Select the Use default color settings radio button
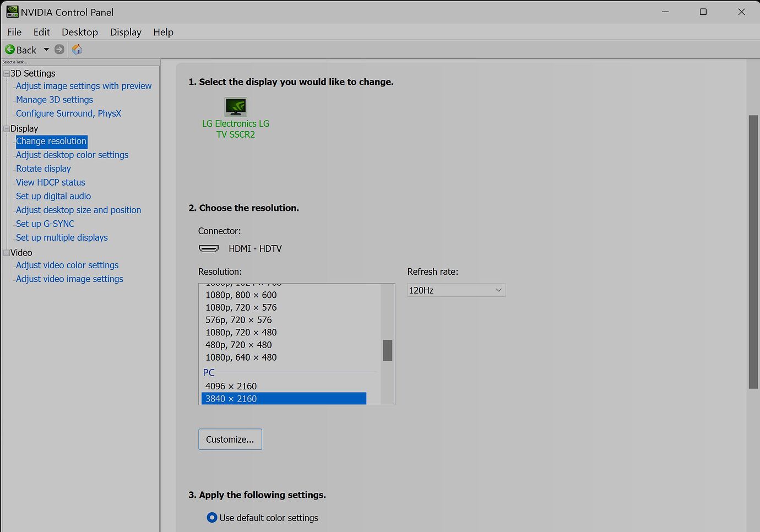 (211, 517)
